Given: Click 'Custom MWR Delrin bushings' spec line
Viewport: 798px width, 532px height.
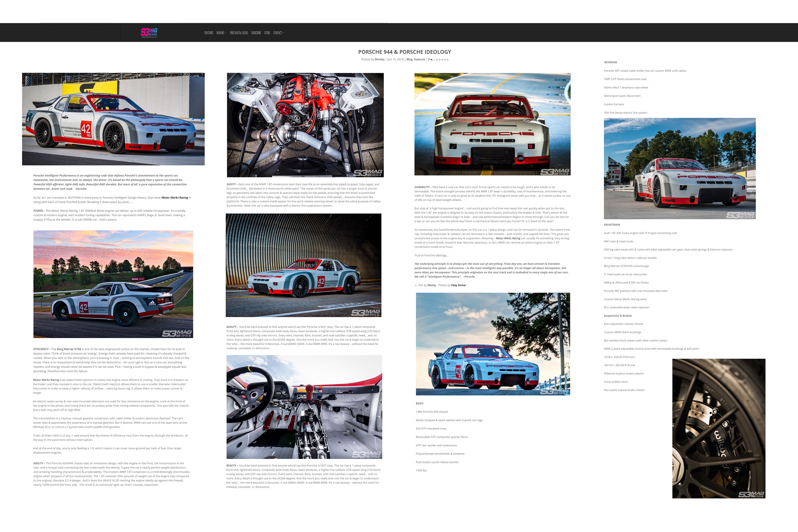Looking at the screenshot, I should tap(622, 332).
